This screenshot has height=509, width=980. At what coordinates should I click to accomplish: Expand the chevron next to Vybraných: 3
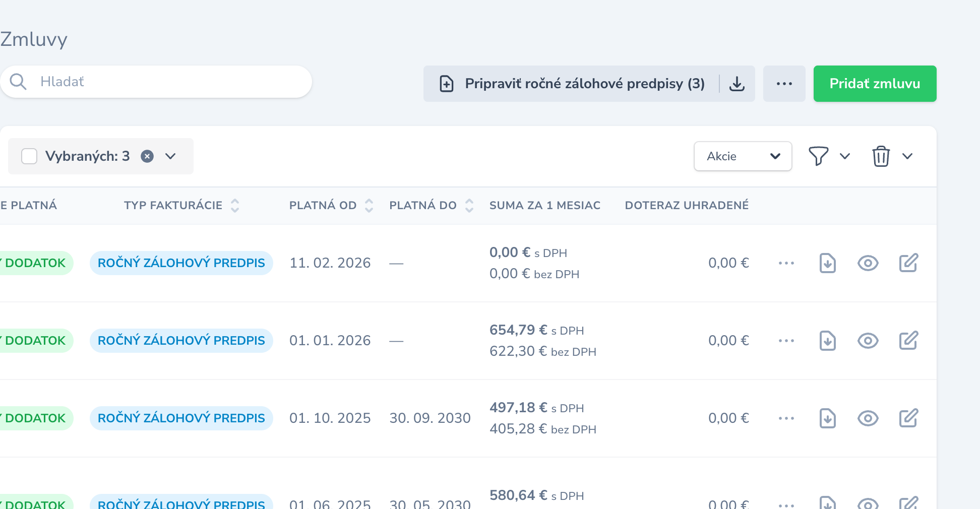pyautogui.click(x=170, y=156)
